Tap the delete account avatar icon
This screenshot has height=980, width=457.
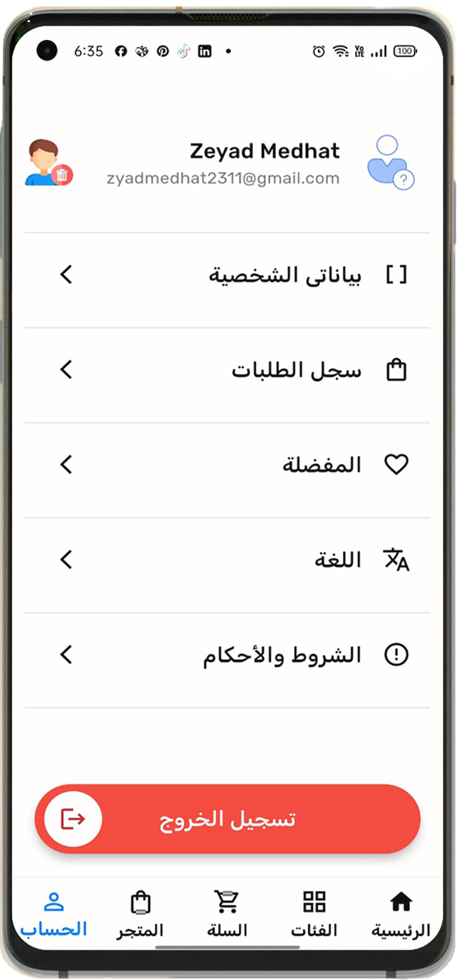[x=48, y=163]
